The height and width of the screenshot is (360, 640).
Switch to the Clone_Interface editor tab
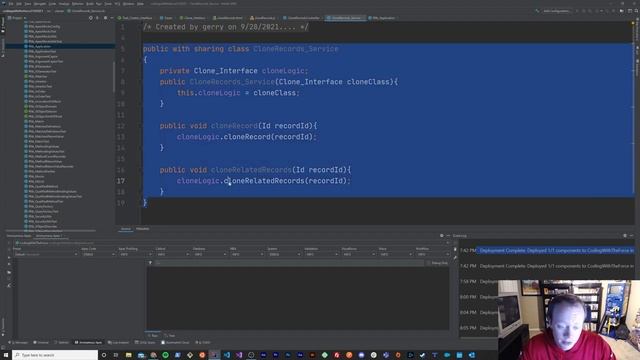192,18
